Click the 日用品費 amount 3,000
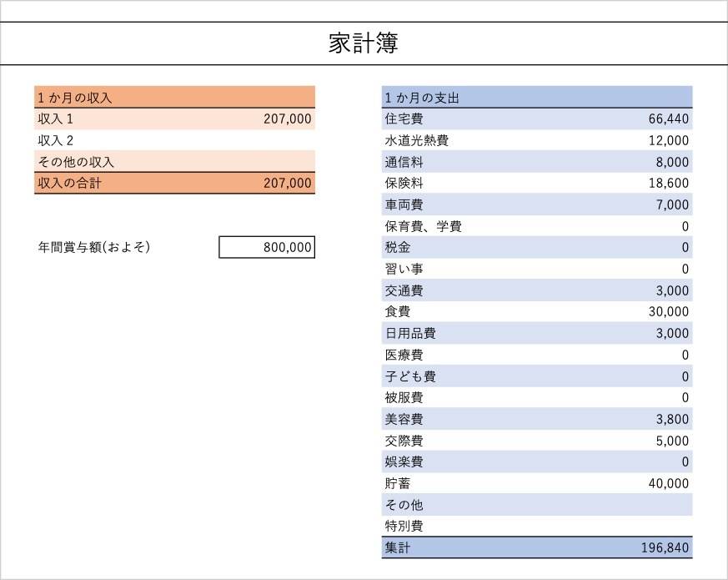 (x=672, y=333)
